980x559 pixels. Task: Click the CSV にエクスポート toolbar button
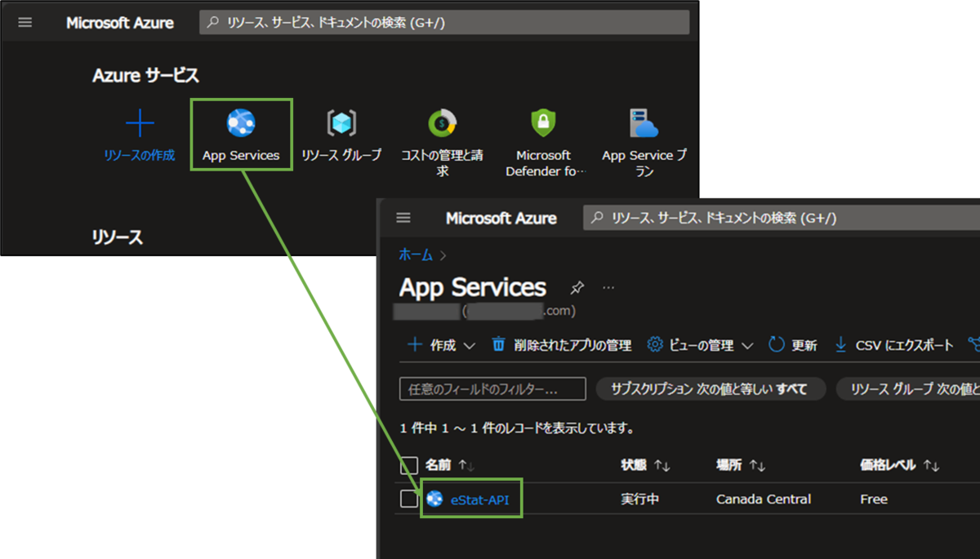tap(893, 345)
